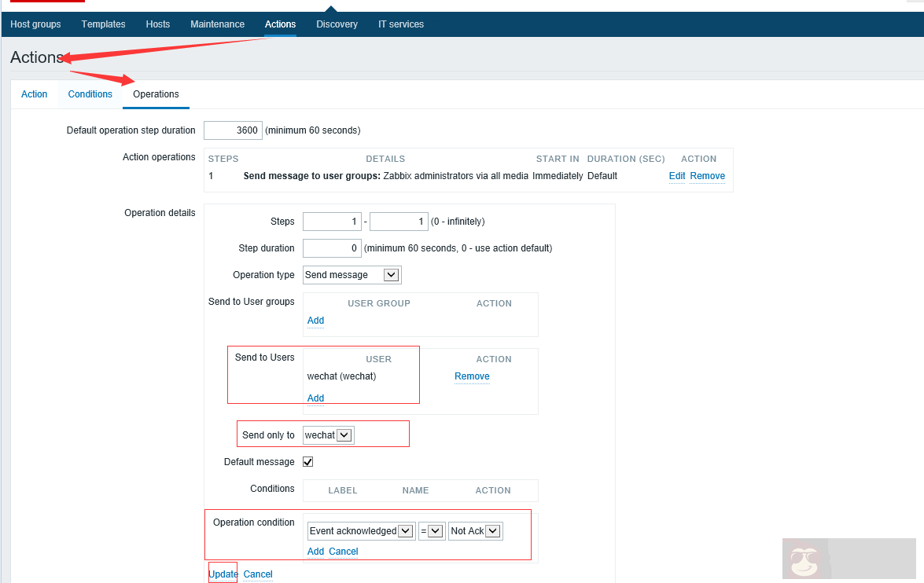The height and width of the screenshot is (583, 924).
Task: Open the Conditions tab
Action: [90, 93]
